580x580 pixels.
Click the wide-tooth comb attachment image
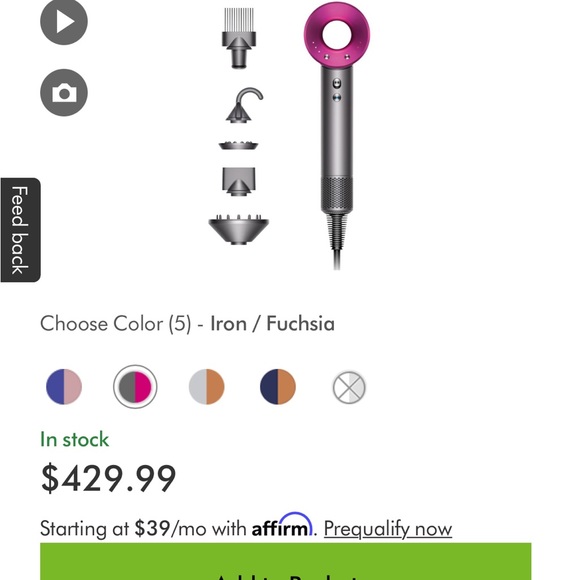tap(239, 38)
